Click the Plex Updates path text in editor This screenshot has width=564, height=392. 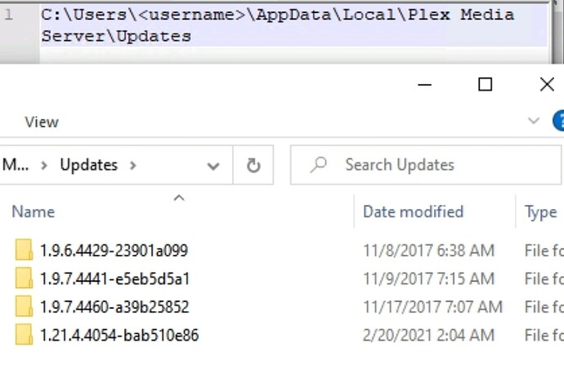[277, 25]
